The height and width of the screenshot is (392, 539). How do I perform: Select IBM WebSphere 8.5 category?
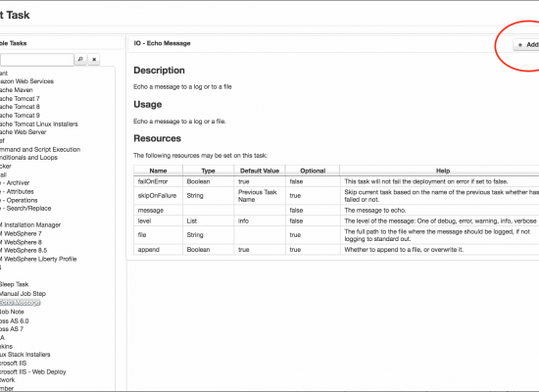pos(24,250)
